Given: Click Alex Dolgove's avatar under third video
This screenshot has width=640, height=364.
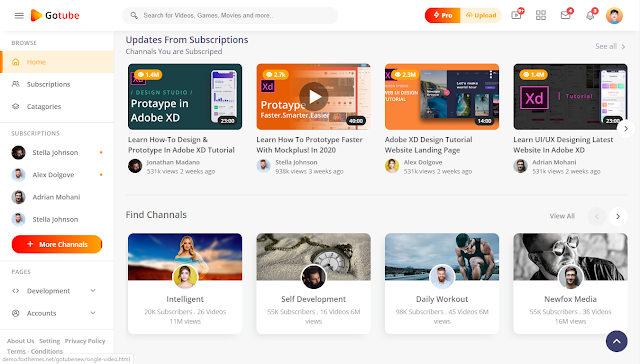Looking at the screenshot, I should (x=392, y=166).
